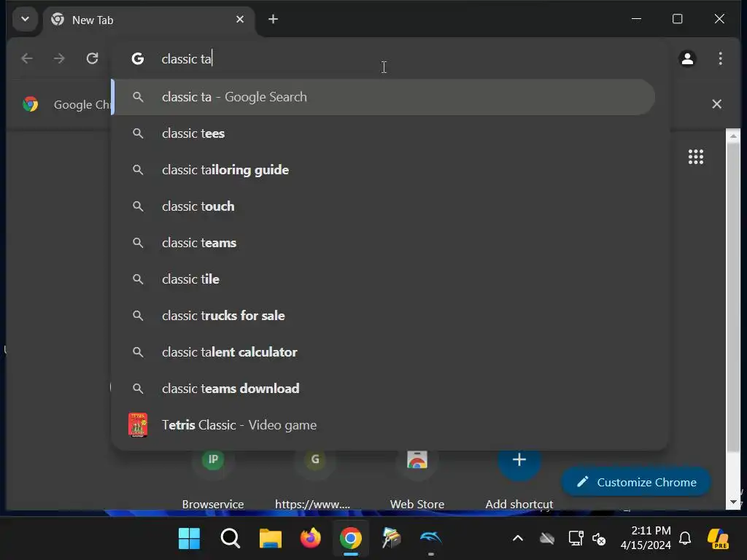Click the Add shortcut button

(519, 478)
